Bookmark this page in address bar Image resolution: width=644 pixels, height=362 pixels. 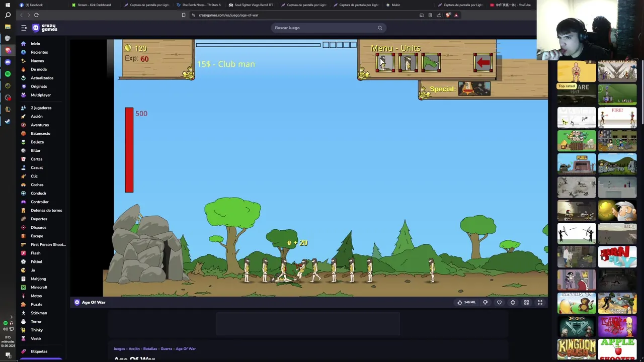(184, 15)
